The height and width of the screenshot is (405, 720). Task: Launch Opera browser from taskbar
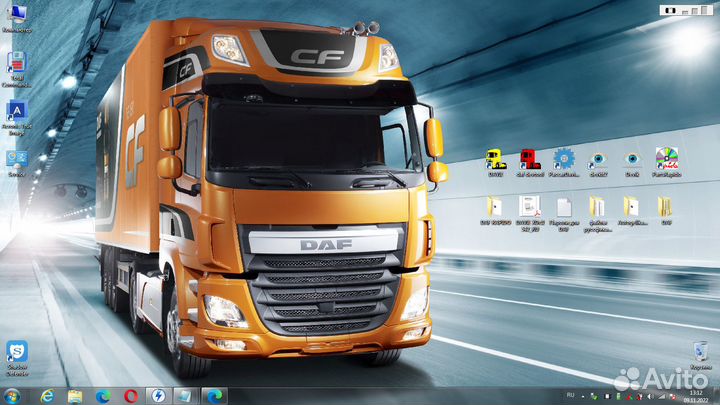[131, 396]
